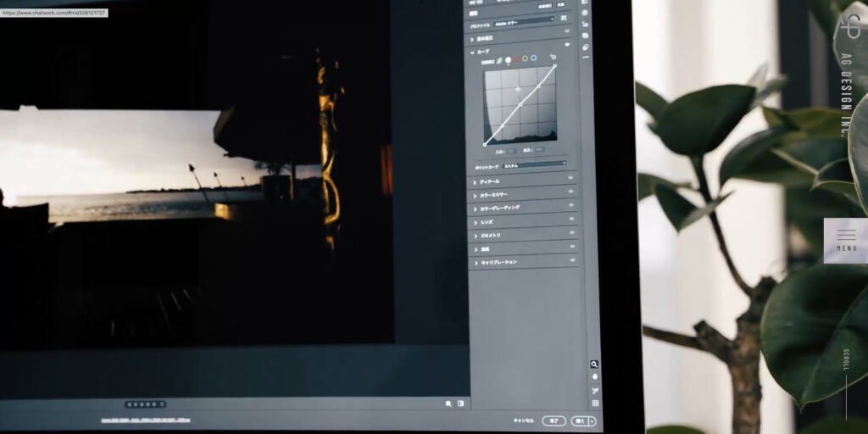Image resolution: width=868 pixels, height=434 pixels.
Task: Click the キャンセル (Cancel) button
Action: pyautogui.click(x=524, y=420)
